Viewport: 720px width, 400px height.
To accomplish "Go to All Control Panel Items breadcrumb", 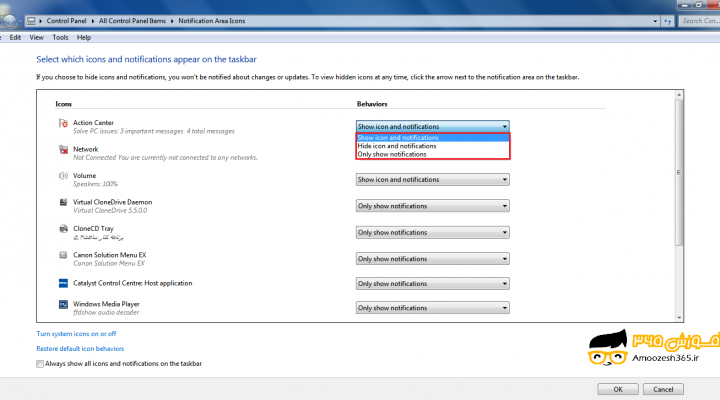I will 132,21.
